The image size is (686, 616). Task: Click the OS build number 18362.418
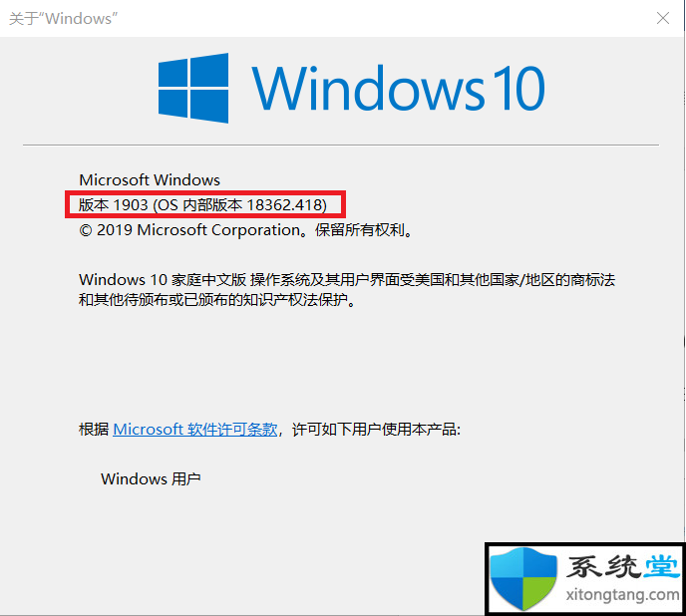(284, 204)
